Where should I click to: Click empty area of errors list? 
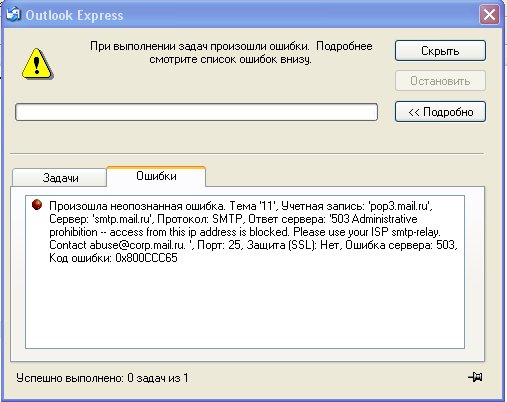[245, 307]
